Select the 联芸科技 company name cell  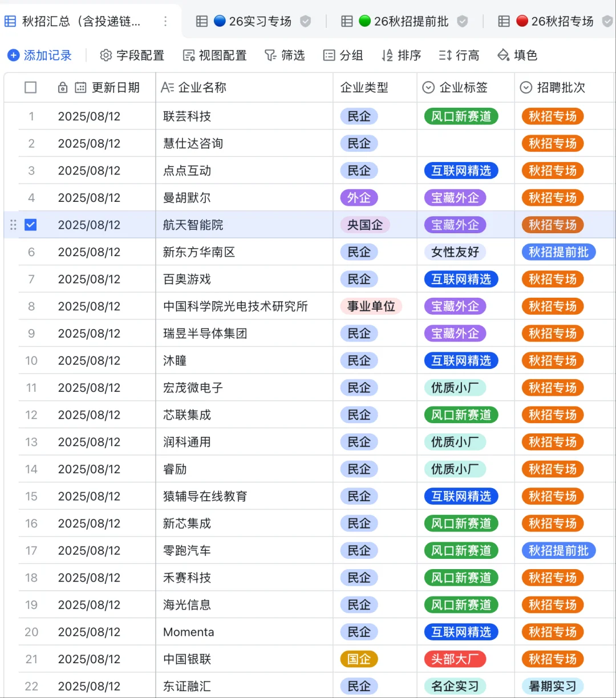[244, 116]
